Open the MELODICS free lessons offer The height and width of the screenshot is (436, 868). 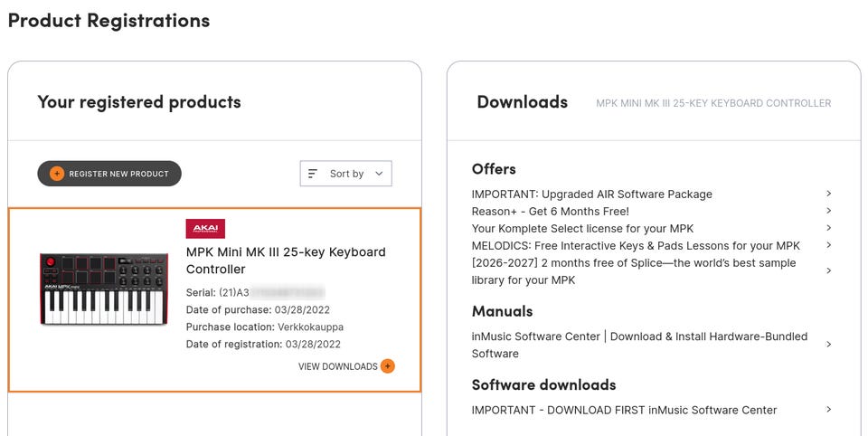coord(636,245)
